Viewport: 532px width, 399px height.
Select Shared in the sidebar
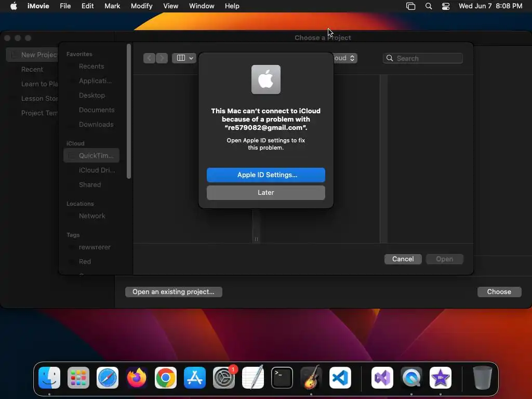91,185
